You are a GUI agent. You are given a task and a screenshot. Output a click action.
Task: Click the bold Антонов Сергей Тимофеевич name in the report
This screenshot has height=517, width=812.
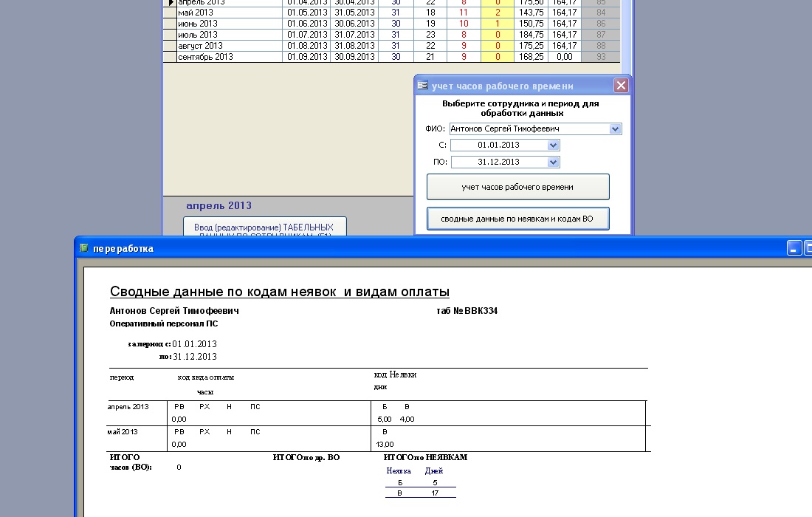pyautogui.click(x=174, y=311)
